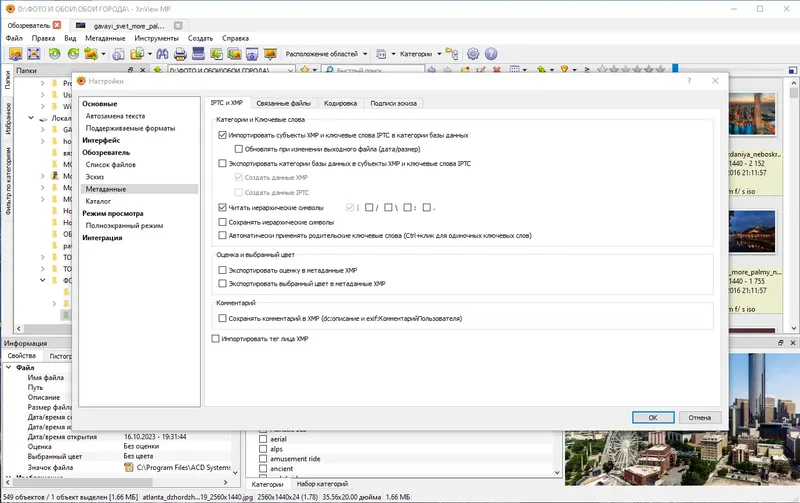The image size is (800, 503).
Task: Click the back navigation arrow icon
Action: pyautogui.click(x=432, y=70)
